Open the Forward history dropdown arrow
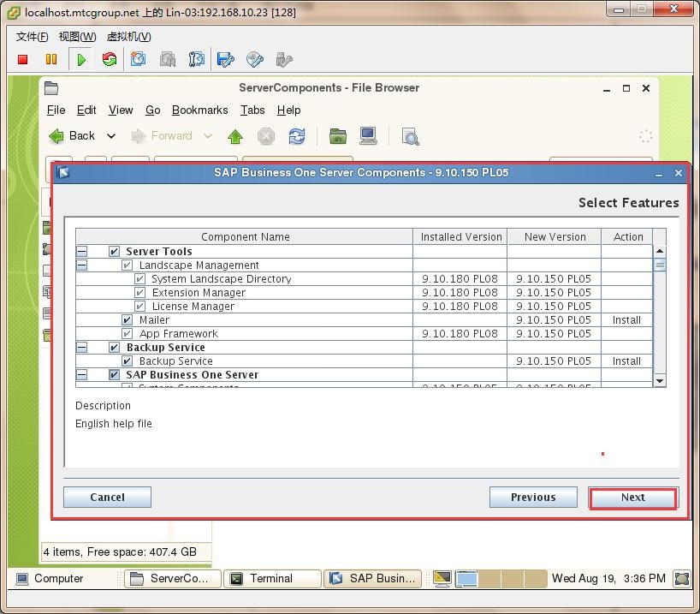 [208, 136]
